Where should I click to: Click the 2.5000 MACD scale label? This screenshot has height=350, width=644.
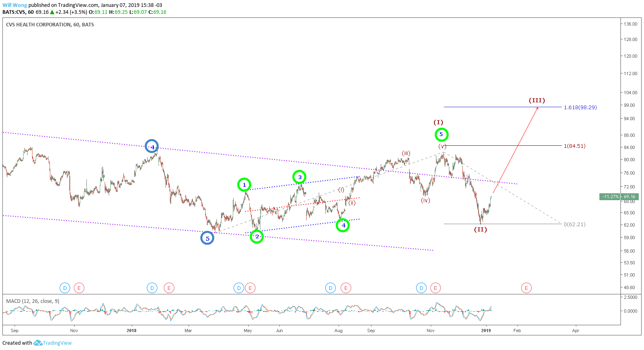pos(631,297)
